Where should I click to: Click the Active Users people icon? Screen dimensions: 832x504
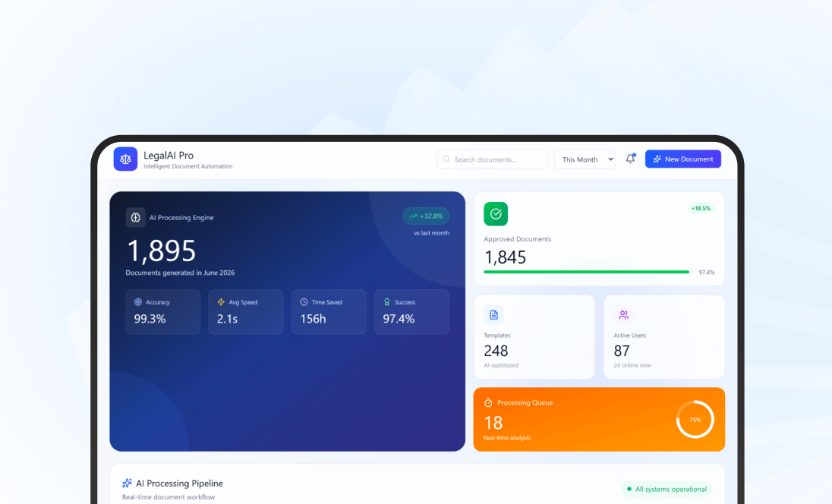point(623,315)
